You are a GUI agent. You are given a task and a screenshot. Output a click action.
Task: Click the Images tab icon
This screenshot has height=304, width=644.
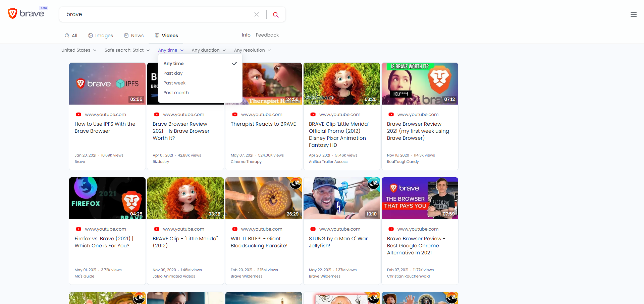pyautogui.click(x=91, y=36)
